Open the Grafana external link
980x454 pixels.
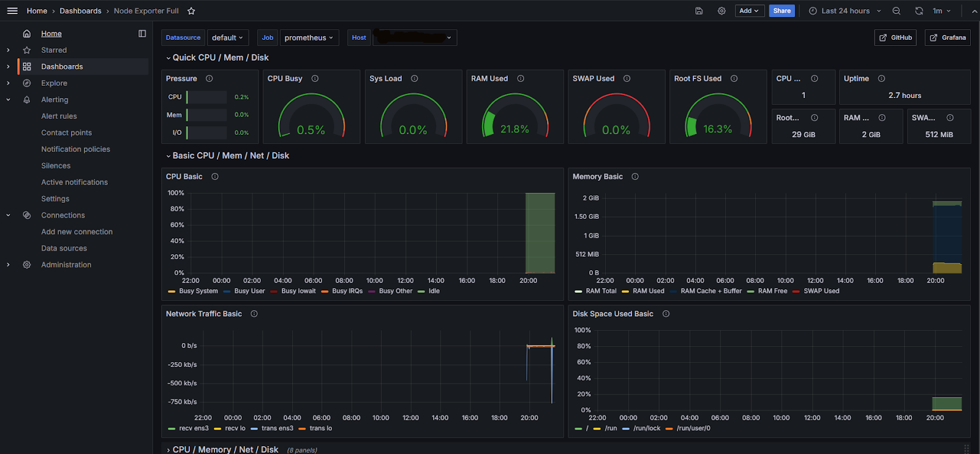(x=948, y=38)
